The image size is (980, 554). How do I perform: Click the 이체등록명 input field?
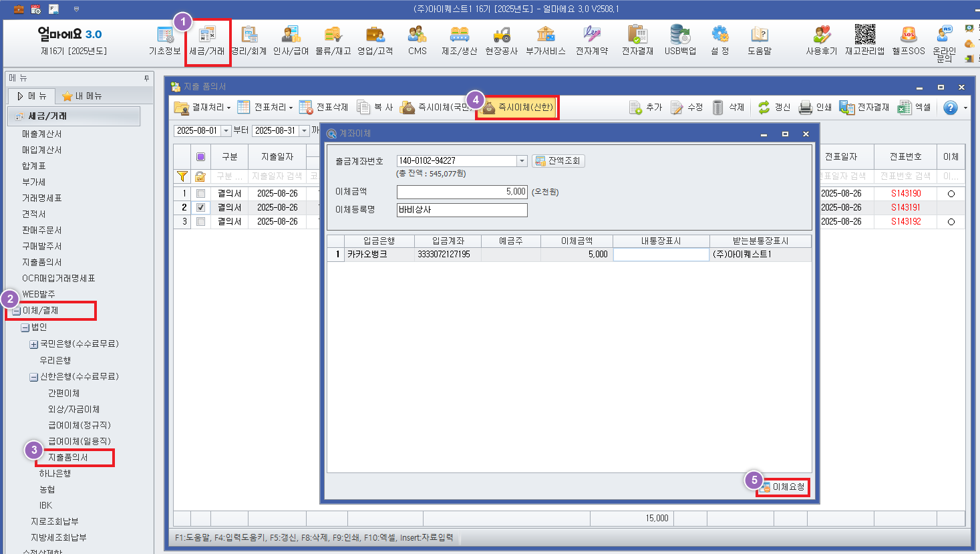click(x=462, y=210)
